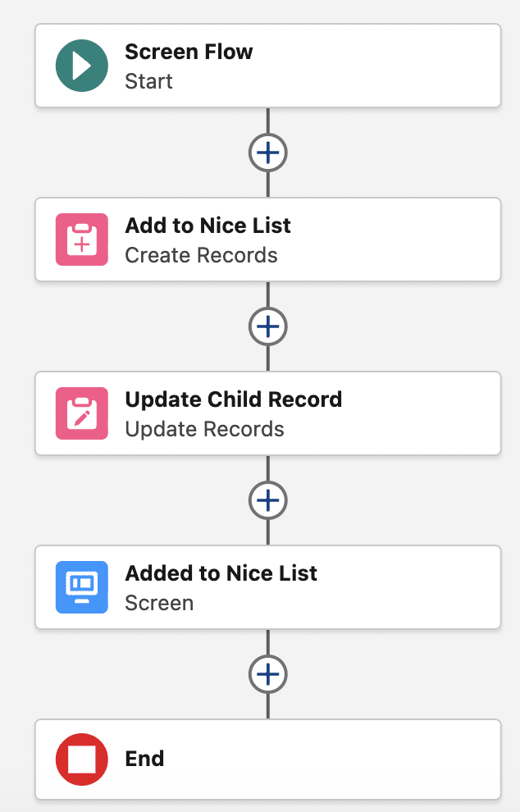Add element directly below the Start node
Screen dimensions: 520x812
[x=268, y=153]
